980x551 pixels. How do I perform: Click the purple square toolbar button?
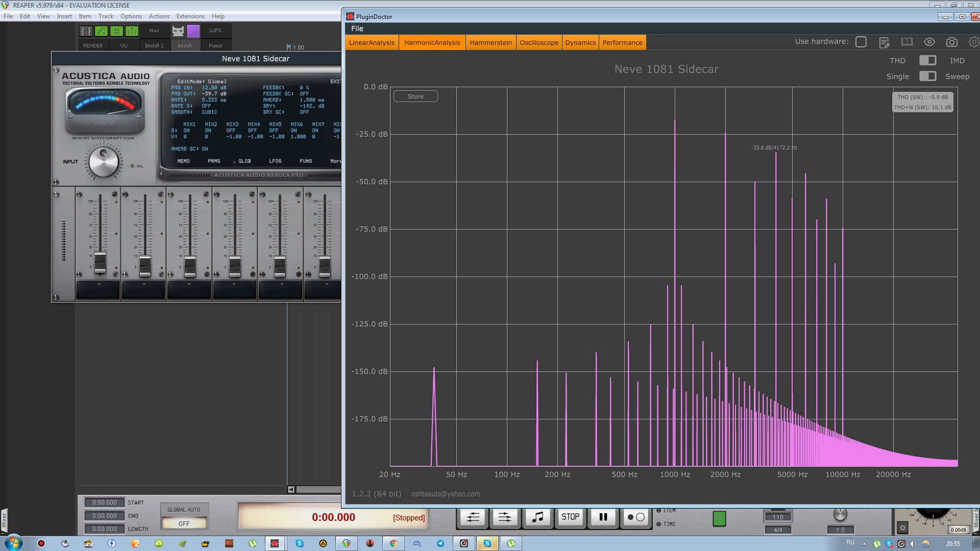click(x=193, y=31)
